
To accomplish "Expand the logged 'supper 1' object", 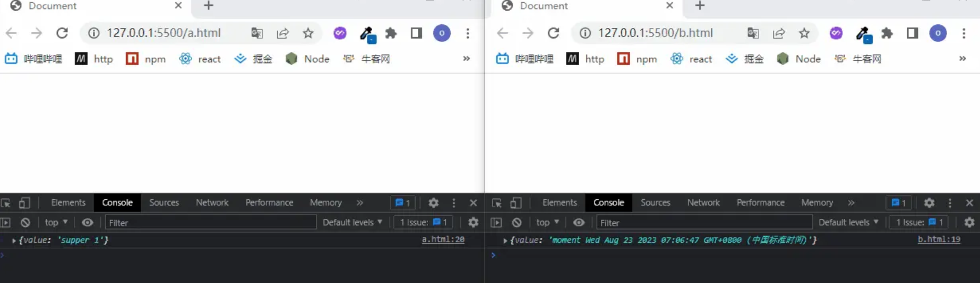I will [14, 241].
